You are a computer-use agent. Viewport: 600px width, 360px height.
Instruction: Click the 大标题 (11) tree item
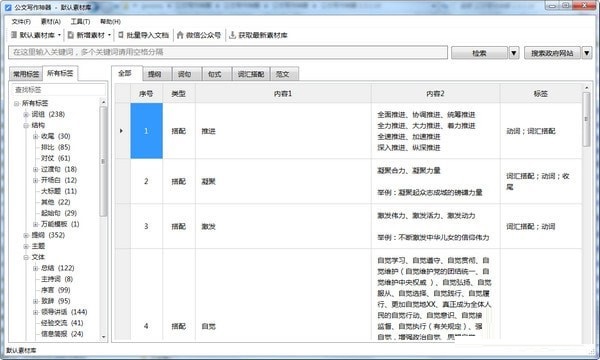point(59,191)
